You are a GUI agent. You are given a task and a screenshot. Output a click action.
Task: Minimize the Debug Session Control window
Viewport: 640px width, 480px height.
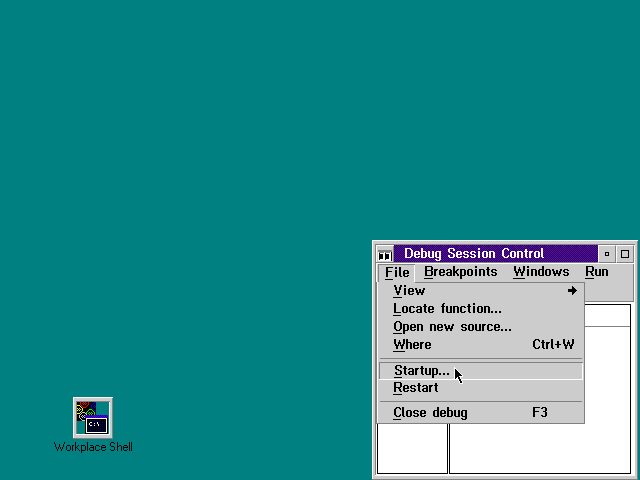pyautogui.click(x=607, y=254)
